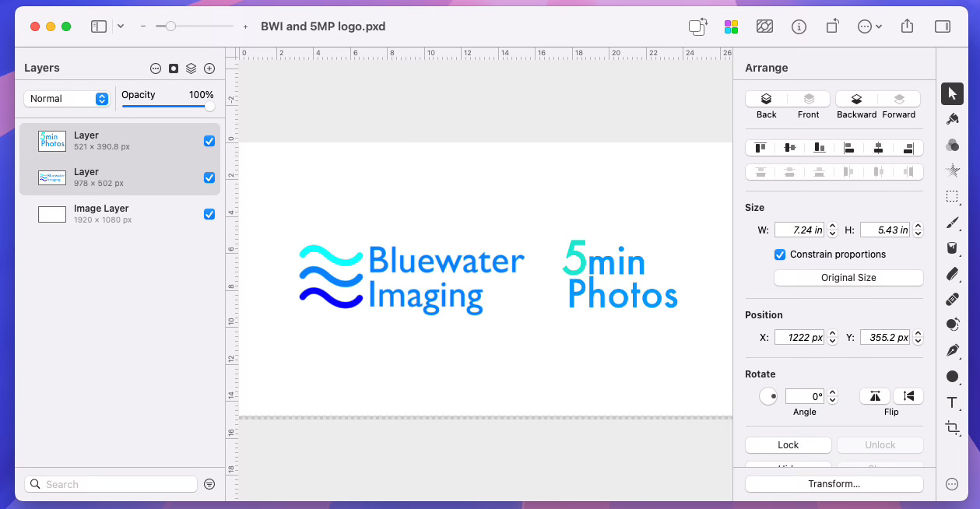
Task: Toggle the right sidebar panel icon
Action: (x=943, y=26)
